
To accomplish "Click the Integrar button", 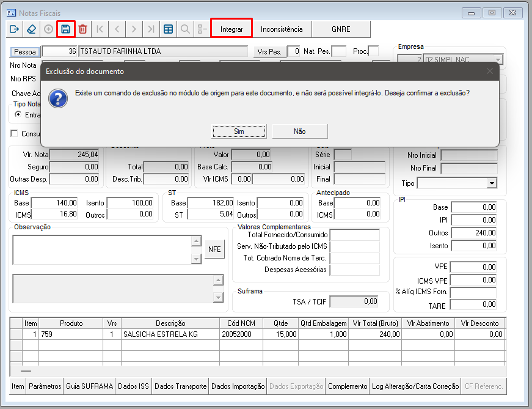I will pos(231,29).
